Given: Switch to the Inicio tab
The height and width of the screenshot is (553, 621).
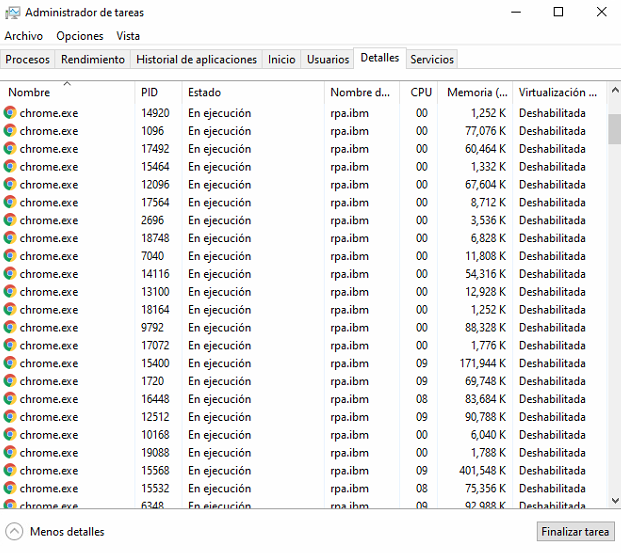Looking at the screenshot, I should [281, 59].
